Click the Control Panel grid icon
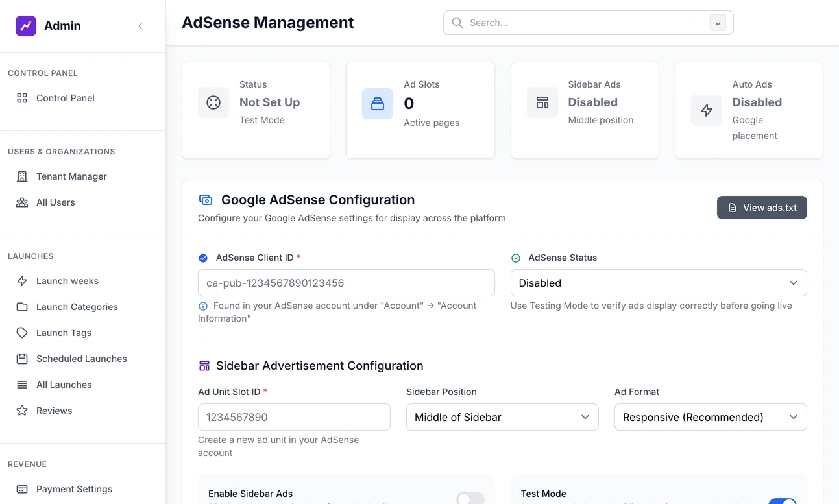The height and width of the screenshot is (504, 839). pos(22,98)
